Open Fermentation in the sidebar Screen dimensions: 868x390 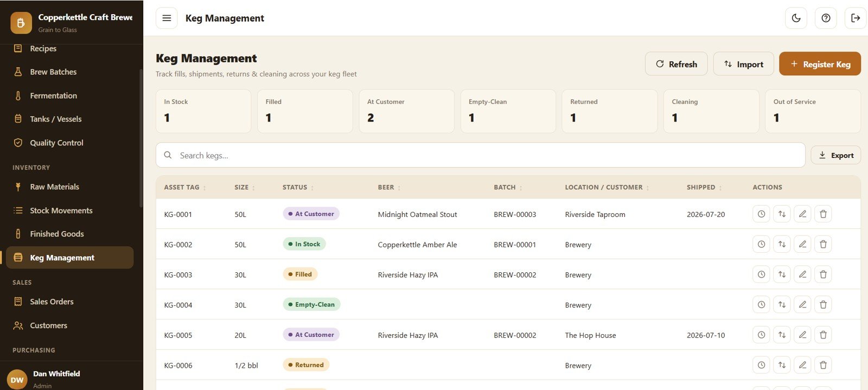(x=69, y=95)
